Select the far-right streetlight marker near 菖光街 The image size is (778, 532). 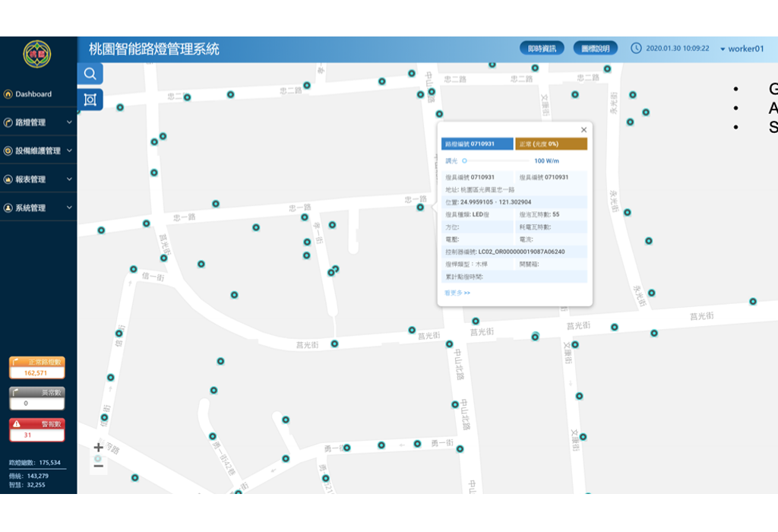tap(753, 301)
